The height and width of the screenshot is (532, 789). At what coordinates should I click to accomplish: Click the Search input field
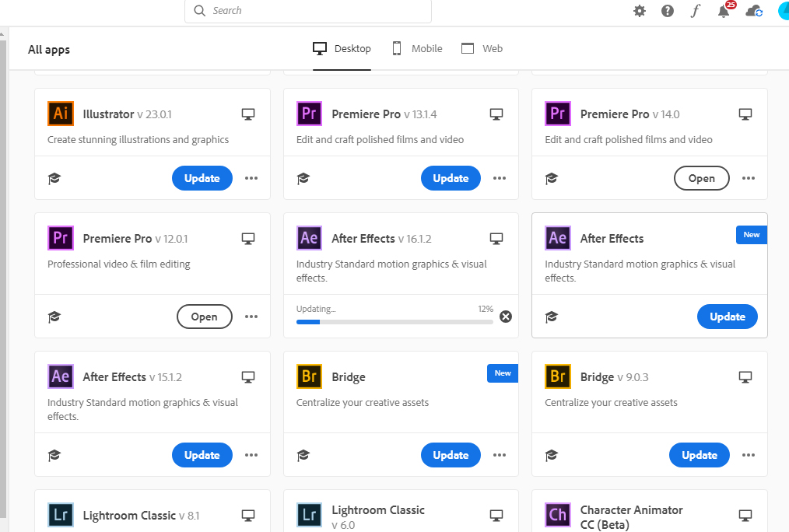(x=307, y=11)
